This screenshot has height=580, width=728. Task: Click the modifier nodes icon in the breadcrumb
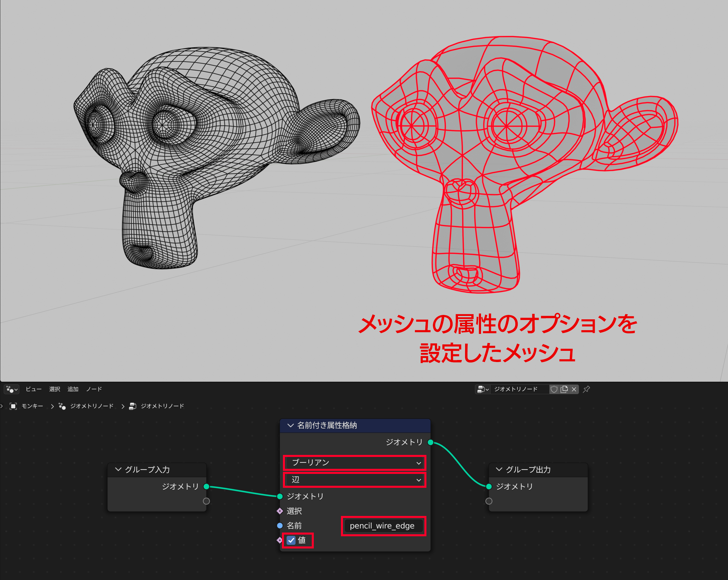(x=62, y=406)
